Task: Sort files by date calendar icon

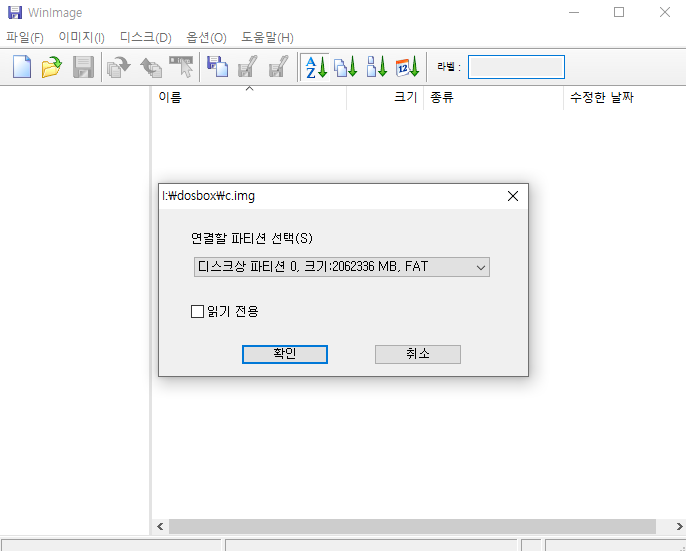Action: 407,67
